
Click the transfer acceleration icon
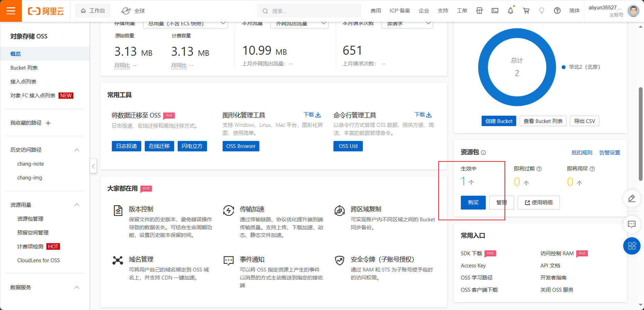(x=229, y=210)
